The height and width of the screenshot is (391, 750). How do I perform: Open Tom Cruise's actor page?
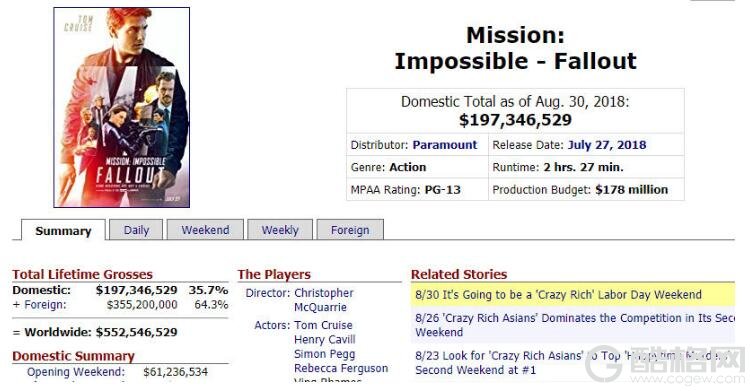click(x=323, y=325)
